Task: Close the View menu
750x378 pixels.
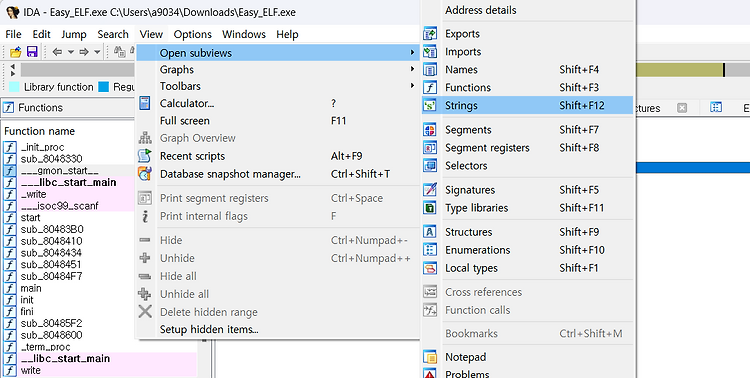Action: pyautogui.click(x=151, y=34)
